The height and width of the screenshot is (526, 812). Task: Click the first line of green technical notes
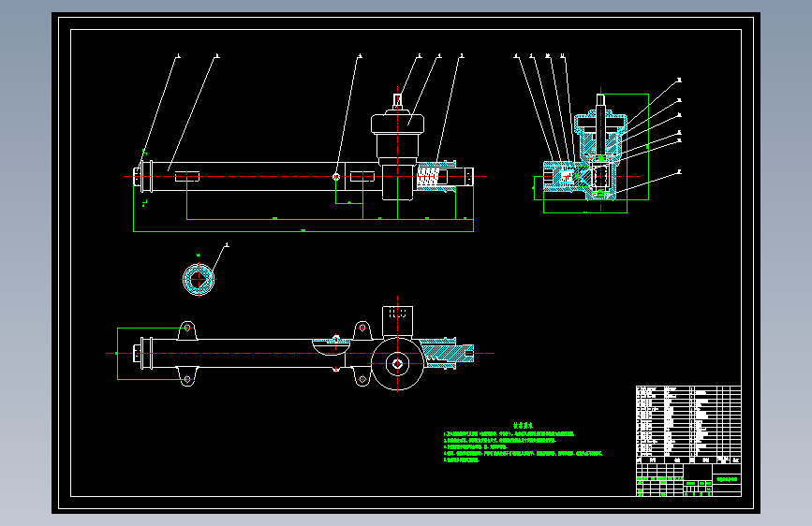coord(509,434)
